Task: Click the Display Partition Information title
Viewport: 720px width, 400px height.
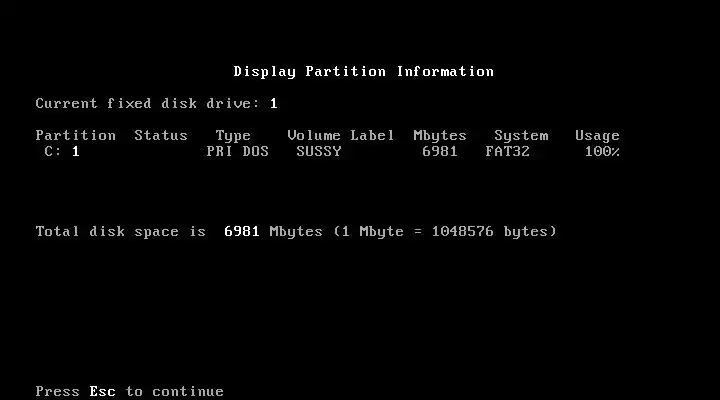Action: [364, 72]
